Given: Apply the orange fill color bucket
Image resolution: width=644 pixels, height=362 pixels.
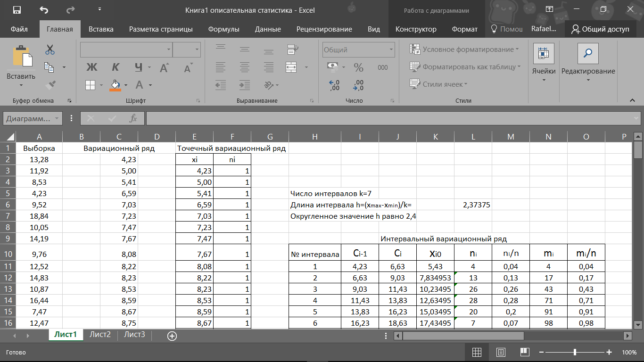Looking at the screenshot, I should click(x=116, y=85).
